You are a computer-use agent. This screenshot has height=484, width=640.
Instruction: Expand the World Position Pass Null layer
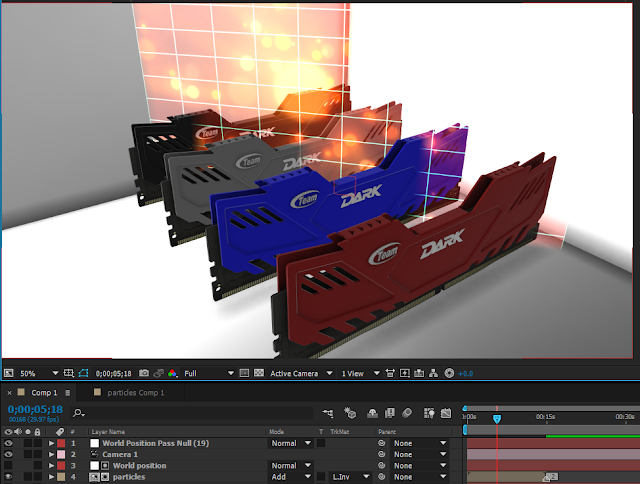51,443
